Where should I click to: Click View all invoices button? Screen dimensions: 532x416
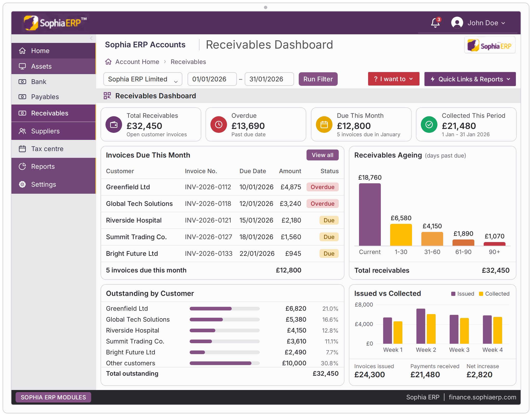pyautogui.click(x=322, y=155)
